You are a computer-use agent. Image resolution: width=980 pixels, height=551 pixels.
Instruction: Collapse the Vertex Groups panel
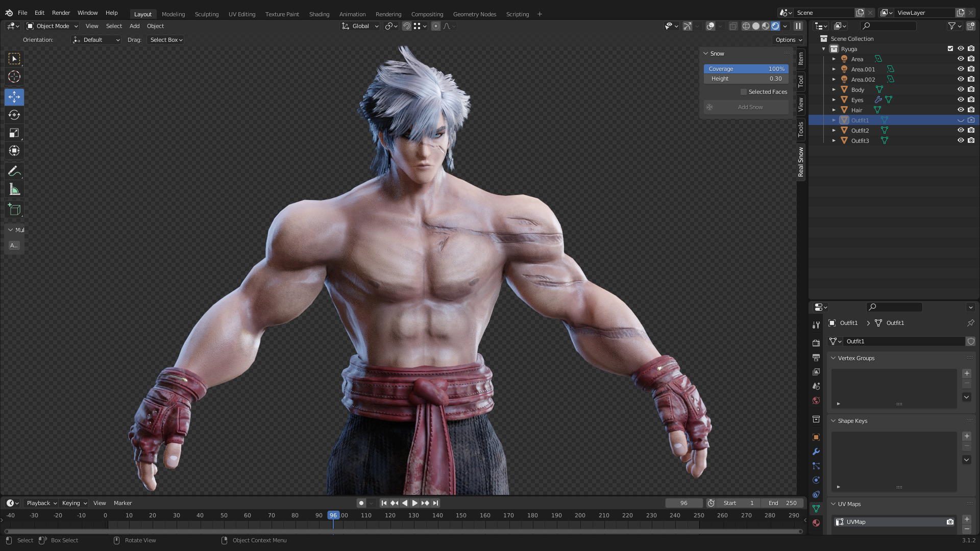click(x=833, y=358)
